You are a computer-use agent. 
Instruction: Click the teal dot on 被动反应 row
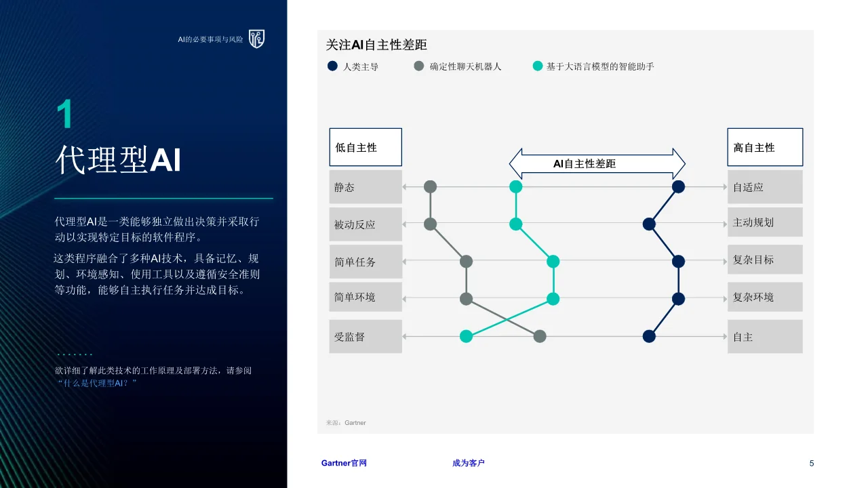516,224
